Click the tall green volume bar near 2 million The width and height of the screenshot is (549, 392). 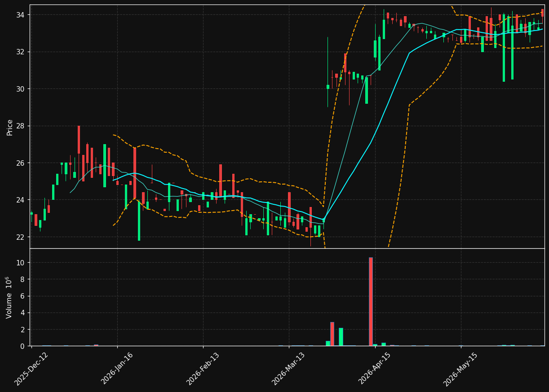[341, 337]
